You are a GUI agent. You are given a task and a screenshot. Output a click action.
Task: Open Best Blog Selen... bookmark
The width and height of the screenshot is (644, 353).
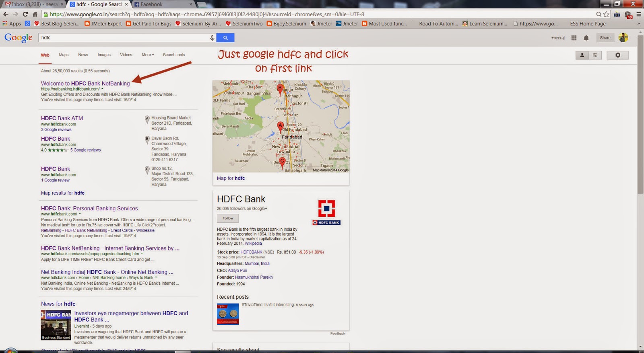coord(57,24)
